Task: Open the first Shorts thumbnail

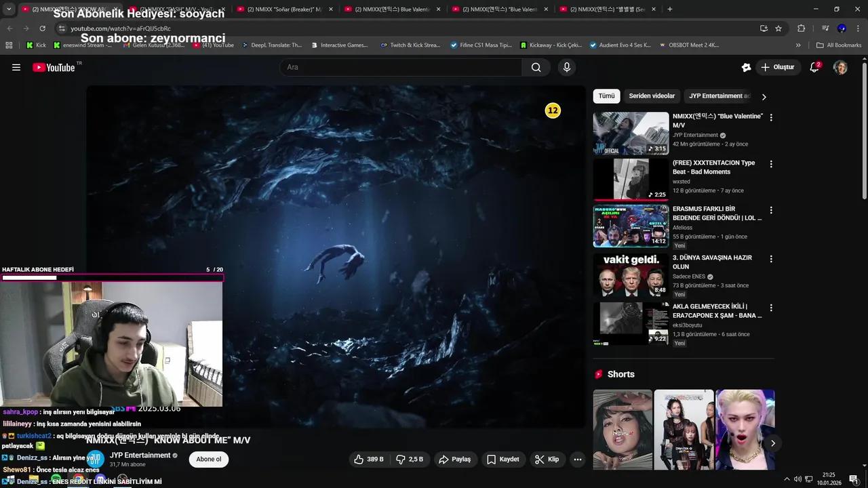Action: (x=623, y=430)
